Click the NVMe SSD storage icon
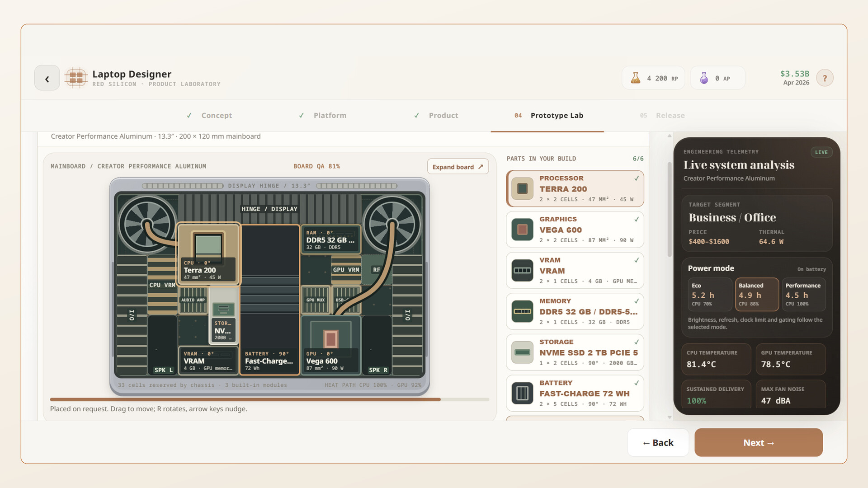 [522, 352]
